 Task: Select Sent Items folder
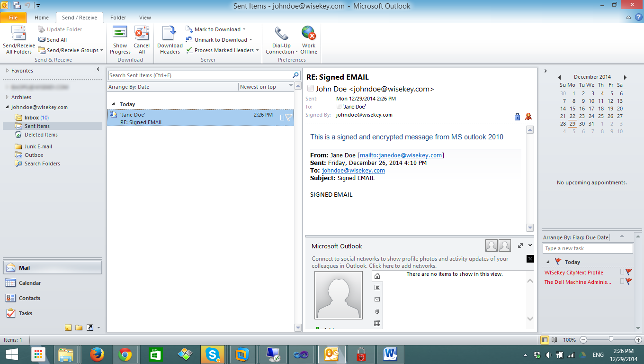tap(37, 126)
